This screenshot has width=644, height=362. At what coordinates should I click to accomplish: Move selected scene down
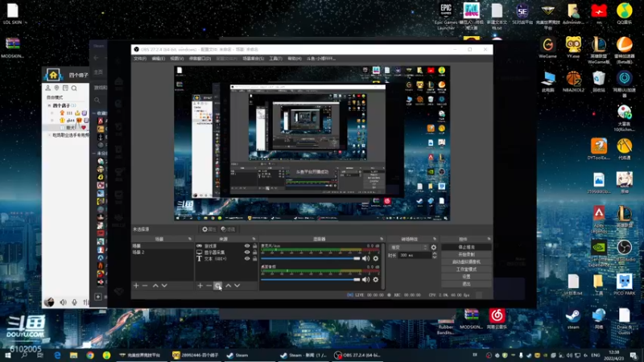pos(164,286)
